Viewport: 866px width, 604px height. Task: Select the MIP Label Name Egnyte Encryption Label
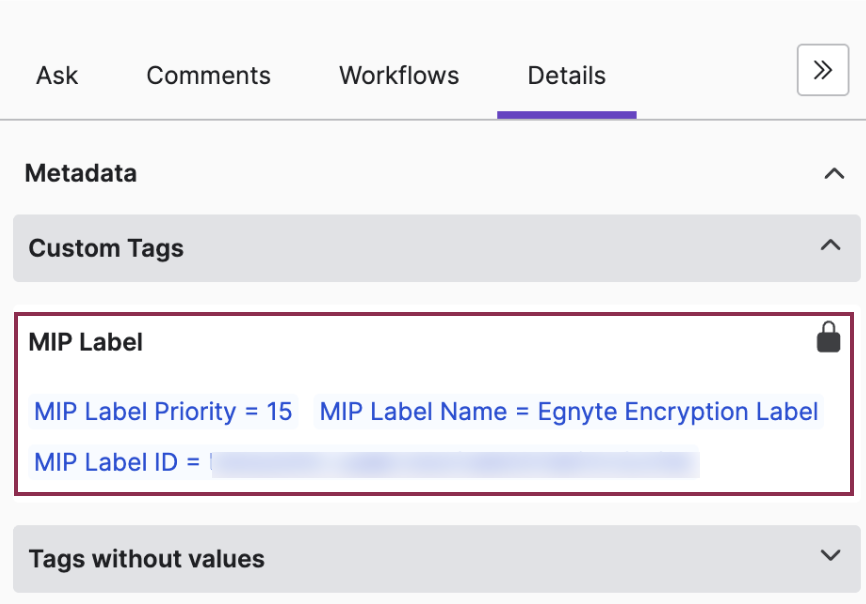coord(569,411)
